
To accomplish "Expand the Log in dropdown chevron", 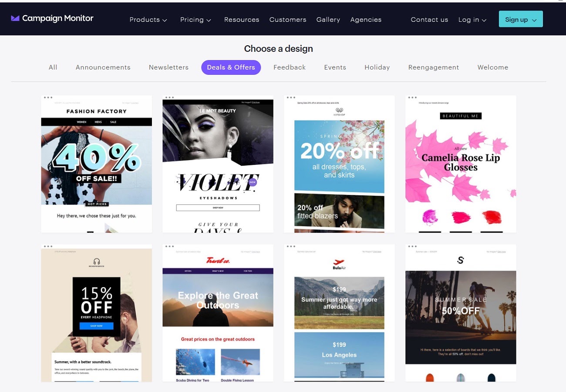I will coord(485,20).
